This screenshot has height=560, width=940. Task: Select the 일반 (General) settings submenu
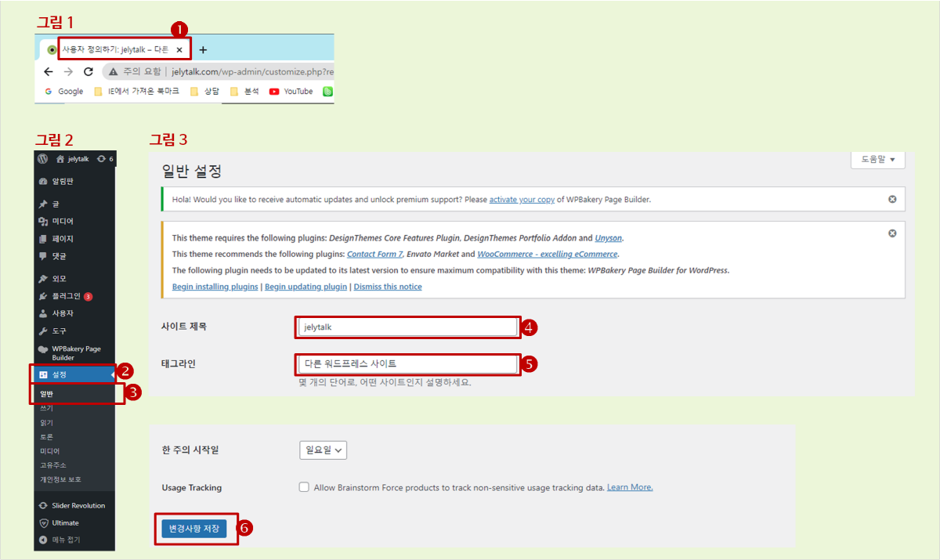click(x=47, y=393)
